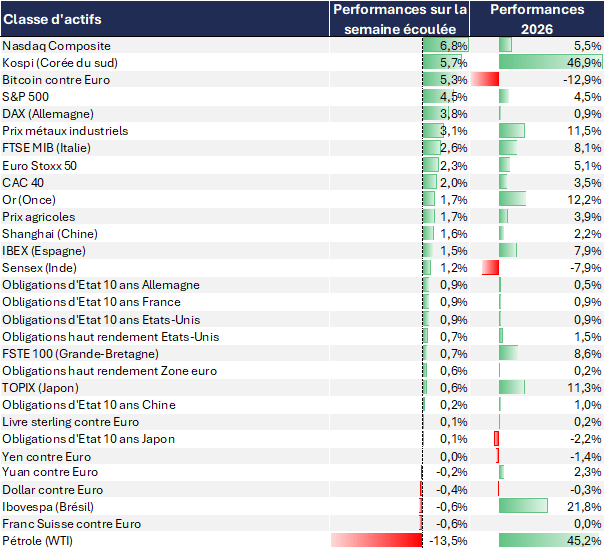Click Pétrole weekly value -13,5%
Viewport: 605px width, 550px height.
coord(448,540)
